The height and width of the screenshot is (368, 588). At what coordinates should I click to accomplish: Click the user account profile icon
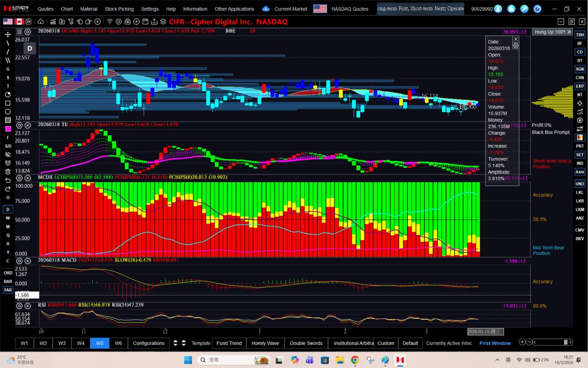(x=498, y=9)
